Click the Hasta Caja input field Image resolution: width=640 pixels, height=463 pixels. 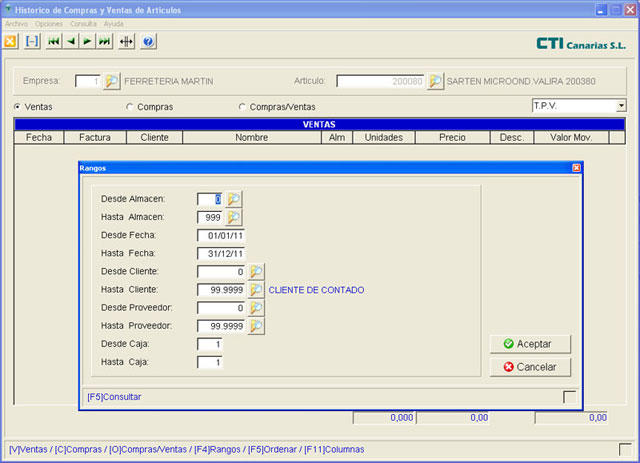tap(210, 362)
